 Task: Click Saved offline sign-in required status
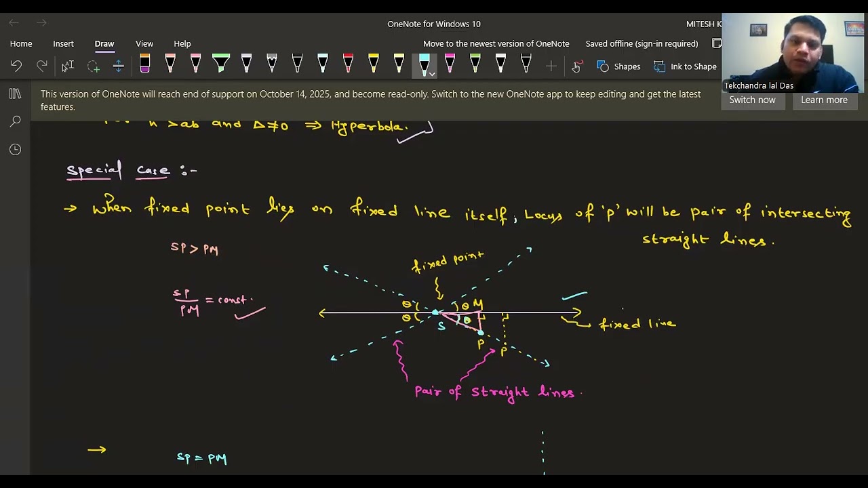642,43
